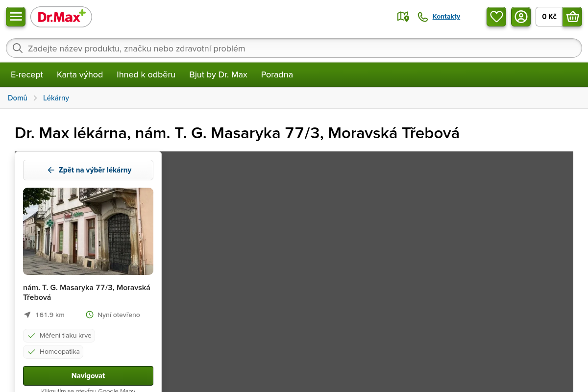Click the distance navigation arrow icon

click(x=27, y=315)
